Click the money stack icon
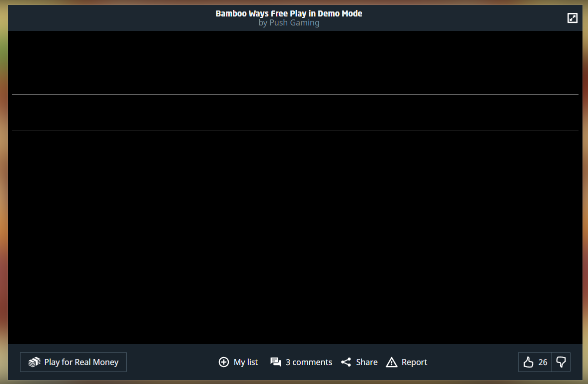The image size is (588, 384). (34, 362)
